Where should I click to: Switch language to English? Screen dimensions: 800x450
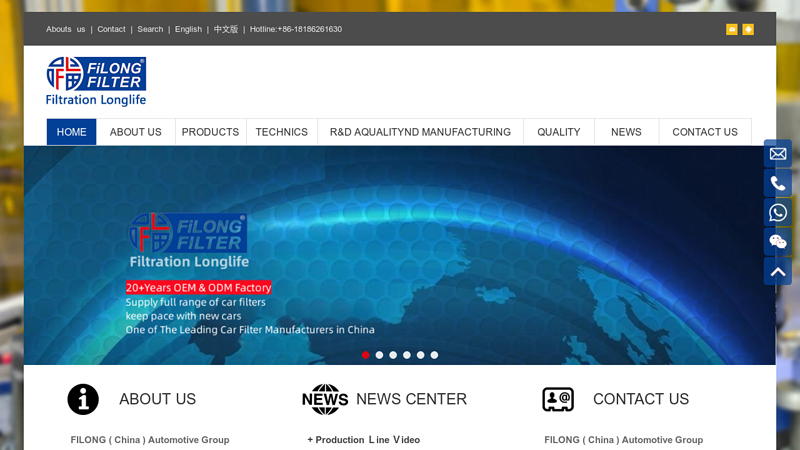[x=188, y=30]
